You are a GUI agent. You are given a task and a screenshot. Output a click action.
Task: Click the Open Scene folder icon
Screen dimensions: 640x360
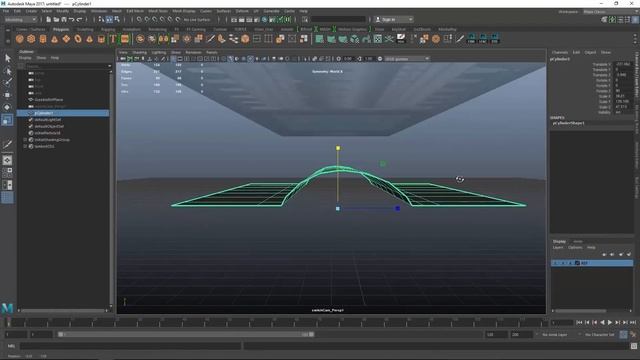[56, 19]
